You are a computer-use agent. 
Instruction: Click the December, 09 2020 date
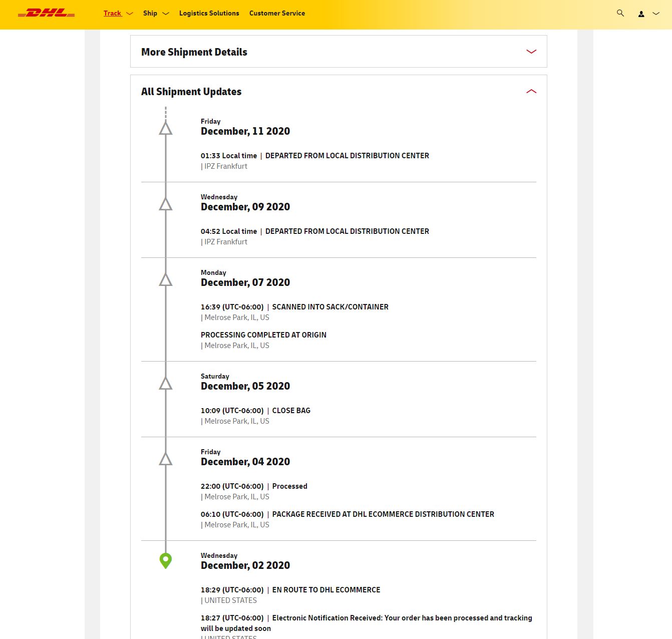click(x=245, y=207)
